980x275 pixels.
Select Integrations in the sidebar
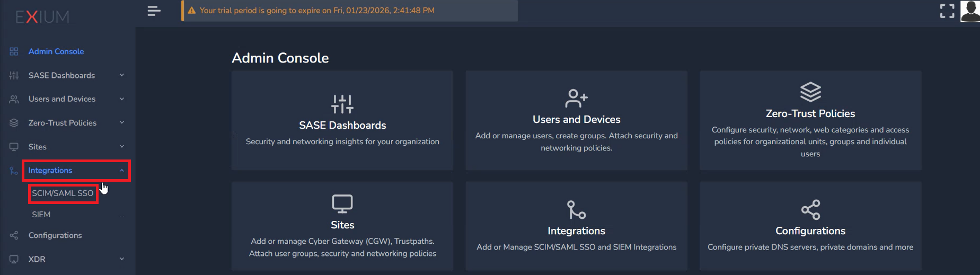point(50,171)
